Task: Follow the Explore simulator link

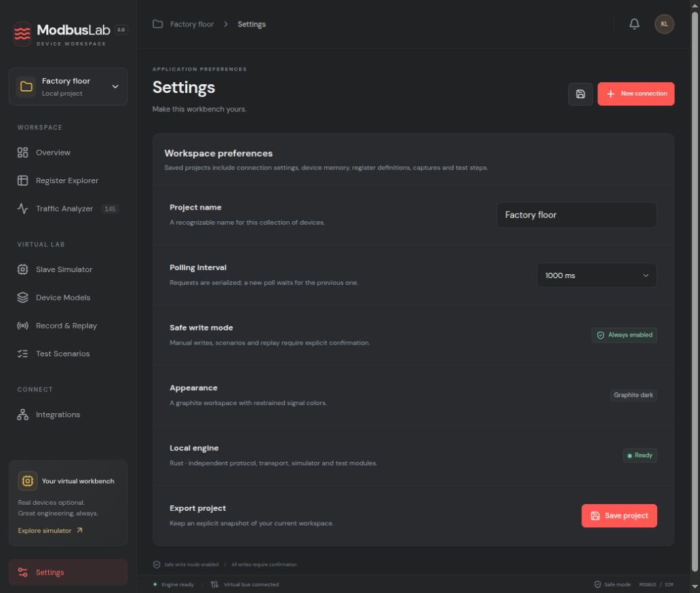Action: click(50, 531)
